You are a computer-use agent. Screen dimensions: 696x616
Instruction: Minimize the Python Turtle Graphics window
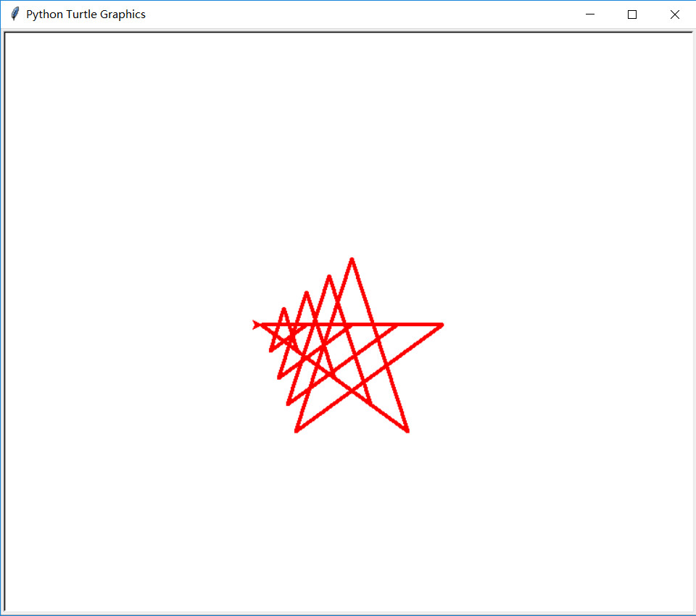tap(590, 14)
